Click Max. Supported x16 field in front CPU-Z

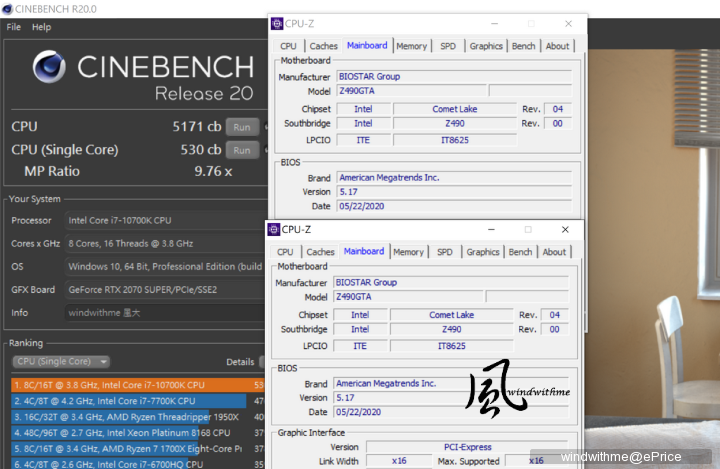536,461
